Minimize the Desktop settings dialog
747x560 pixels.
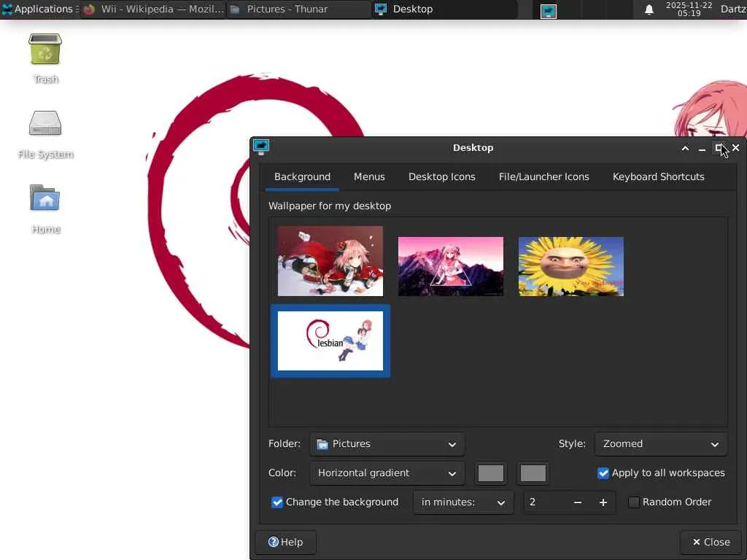coord(702,149)
